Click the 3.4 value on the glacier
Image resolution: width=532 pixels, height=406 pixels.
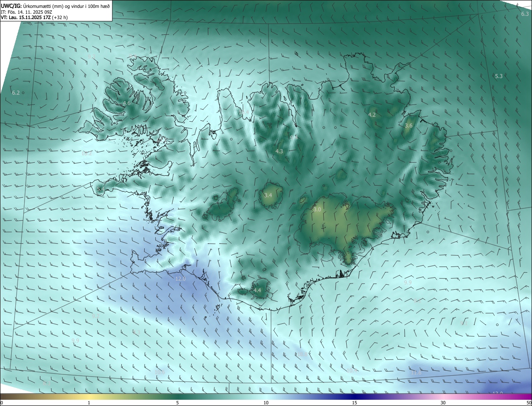click(268, 195)
